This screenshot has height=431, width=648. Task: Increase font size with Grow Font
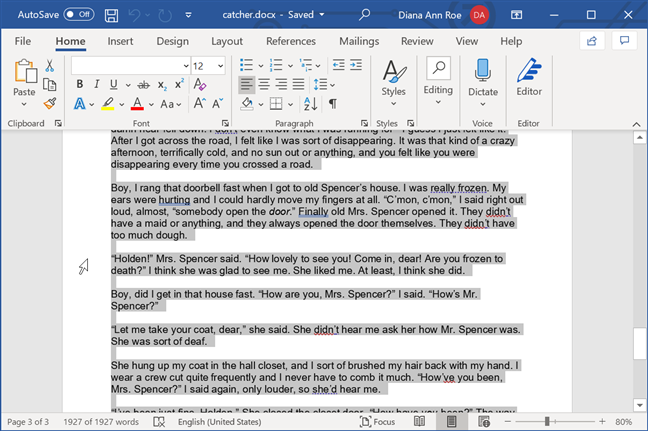[200, 103]
